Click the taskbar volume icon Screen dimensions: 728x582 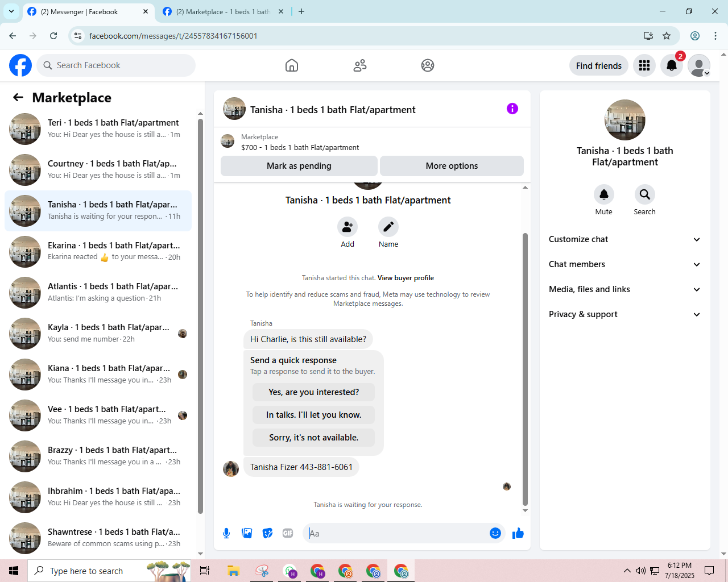pos(641,571)
